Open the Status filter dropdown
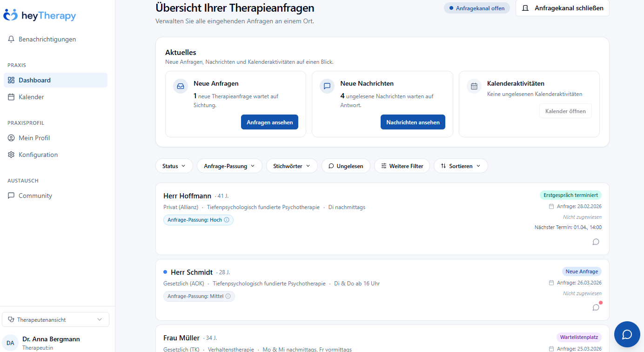 coord(174,166)
